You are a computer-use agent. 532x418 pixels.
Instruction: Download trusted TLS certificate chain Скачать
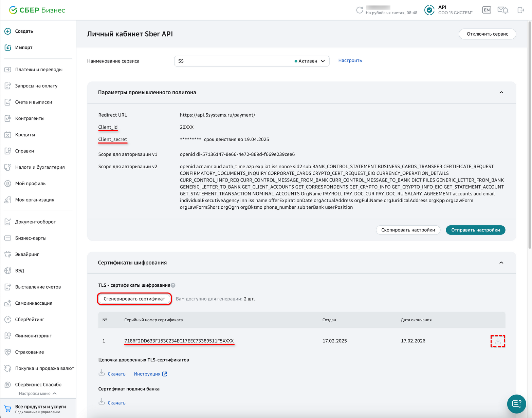(112, 374)
